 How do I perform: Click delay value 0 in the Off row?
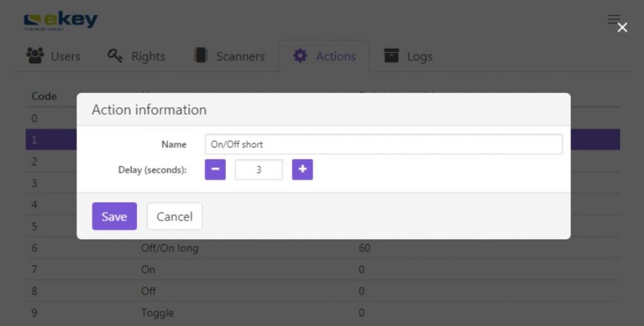tap(362, 291)
